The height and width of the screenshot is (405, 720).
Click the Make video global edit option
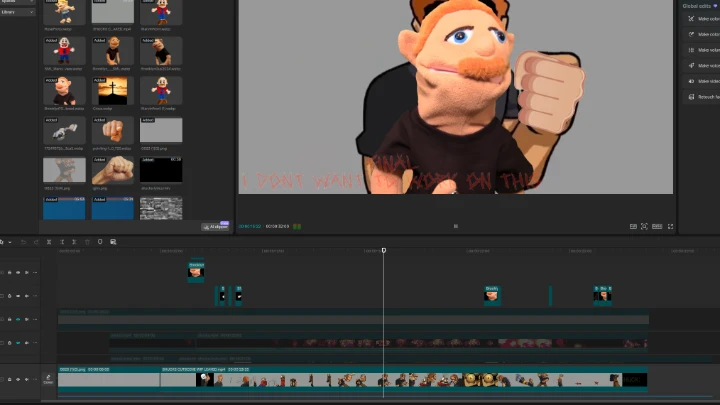703,81
